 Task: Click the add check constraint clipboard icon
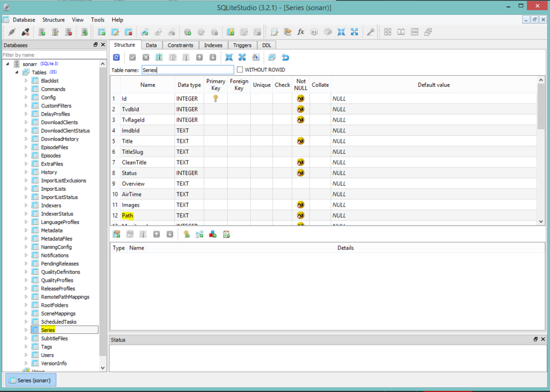pyautogui.click(x=227, y=234)
